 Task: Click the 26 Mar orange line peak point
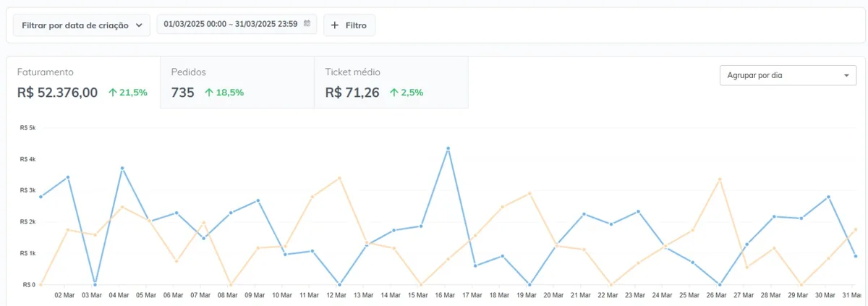click(x=720, y=179)
